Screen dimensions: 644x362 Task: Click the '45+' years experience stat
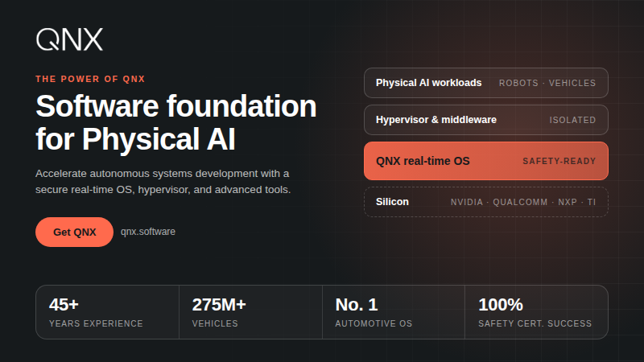[x=108, y=312]
